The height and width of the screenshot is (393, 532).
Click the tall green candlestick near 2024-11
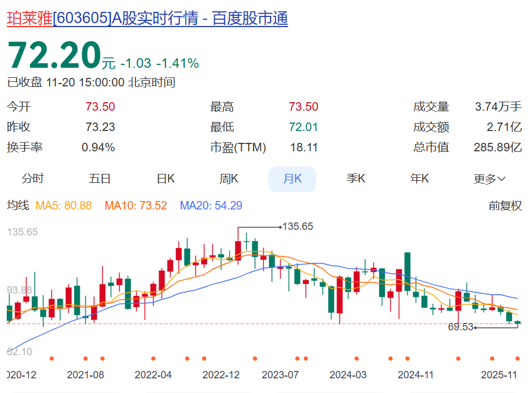(407, 271)
